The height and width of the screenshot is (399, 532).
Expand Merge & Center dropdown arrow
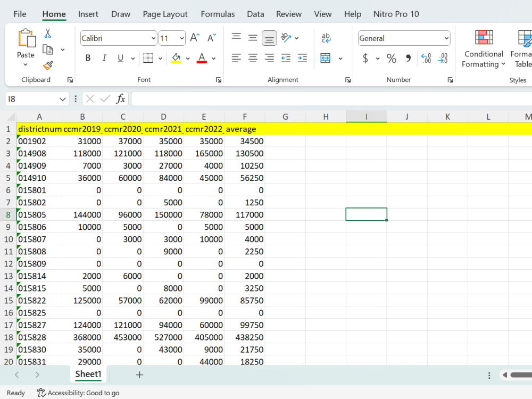(x=340, y=59)
